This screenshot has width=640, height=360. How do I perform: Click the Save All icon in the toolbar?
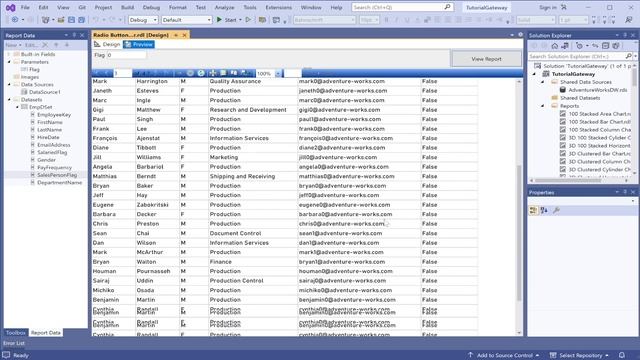81,20
